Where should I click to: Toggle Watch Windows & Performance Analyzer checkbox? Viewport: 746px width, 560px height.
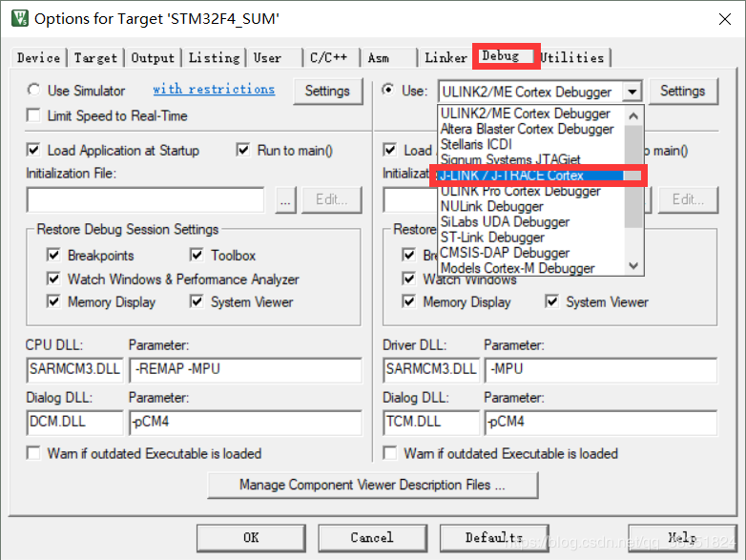coord(53,279)
